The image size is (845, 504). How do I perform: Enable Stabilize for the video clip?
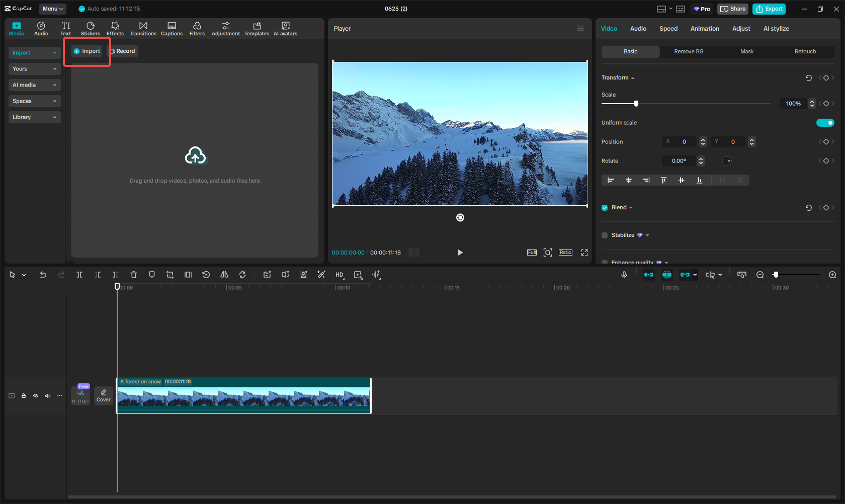point(605,235)
